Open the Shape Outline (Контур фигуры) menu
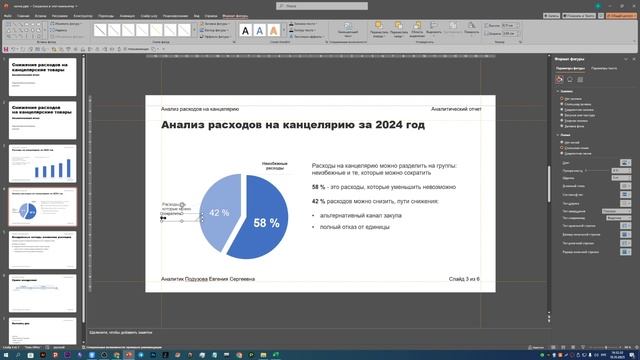Viewport: 640px width, 360px height. tap(214, 30)
